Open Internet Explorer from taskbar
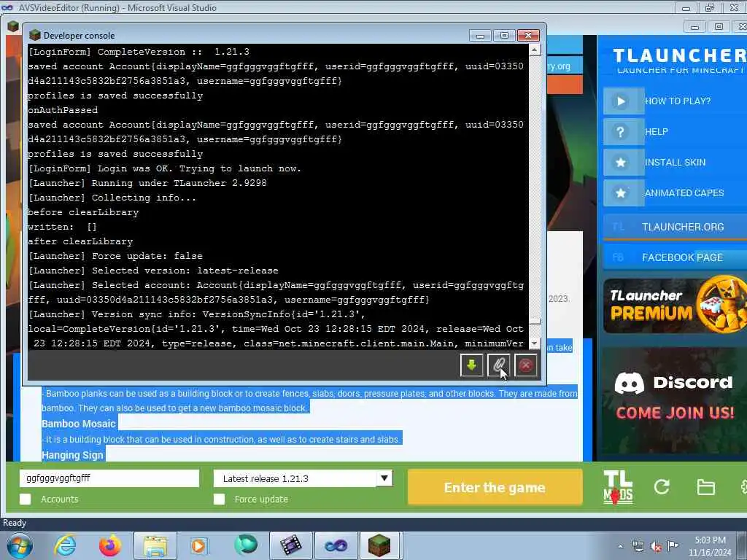The height and width of the screenshot is (560, 747). point(65,545)
